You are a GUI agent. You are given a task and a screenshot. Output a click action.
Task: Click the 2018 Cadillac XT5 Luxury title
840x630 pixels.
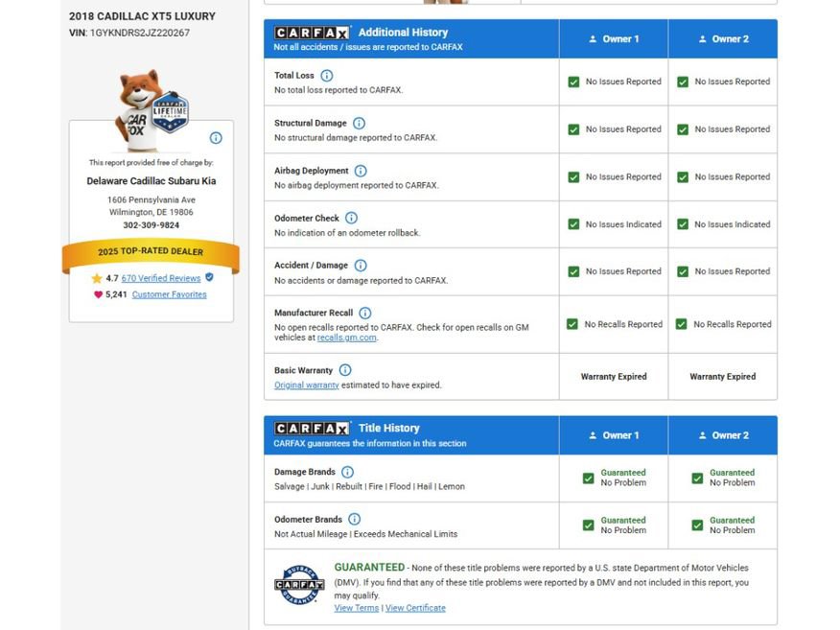(x=142, y=16)
